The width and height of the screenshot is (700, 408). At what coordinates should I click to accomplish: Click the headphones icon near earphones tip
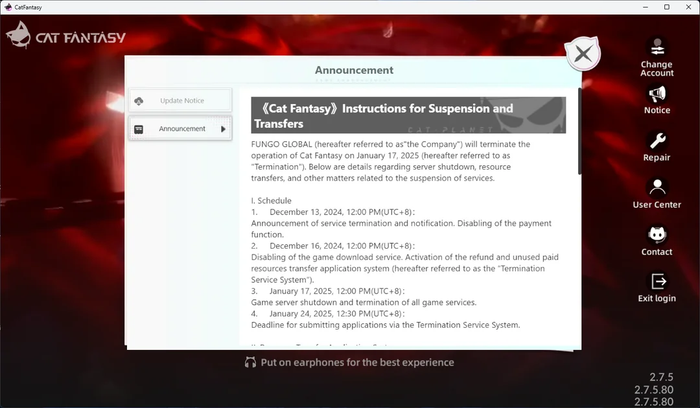coord(250,362)
